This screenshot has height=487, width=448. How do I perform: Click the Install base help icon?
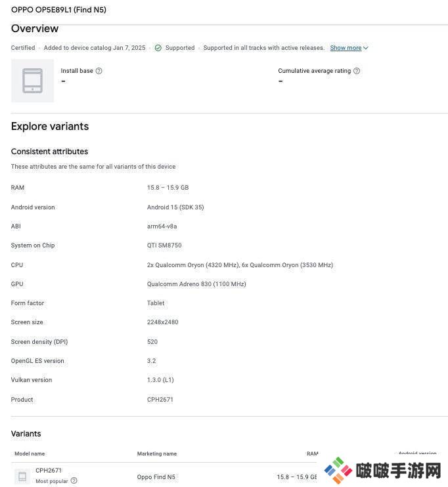pos(99,71)
